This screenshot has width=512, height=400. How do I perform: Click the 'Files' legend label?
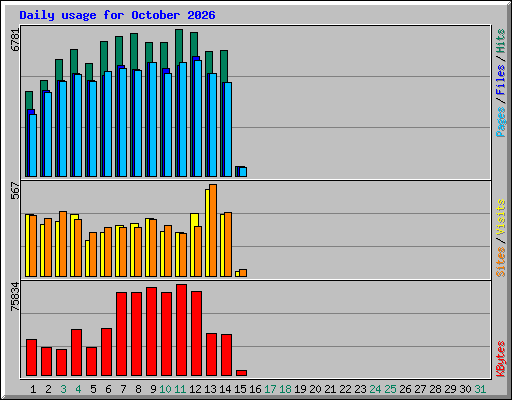click(501, 80)
